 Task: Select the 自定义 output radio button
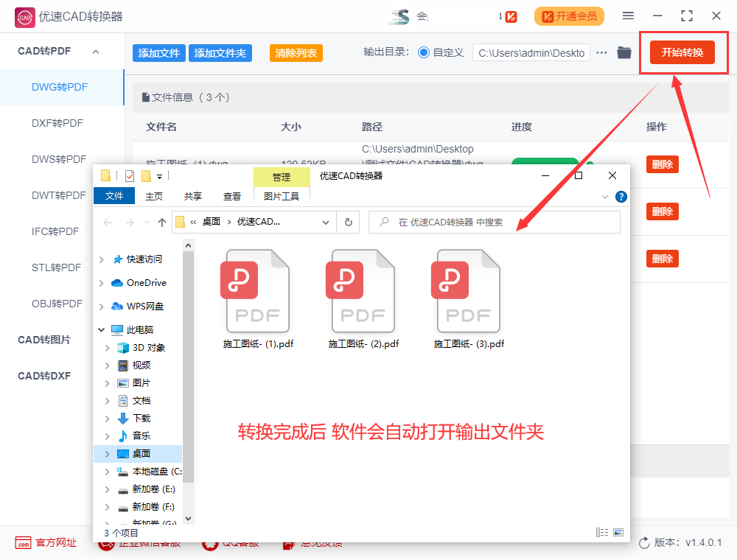pos(424,52)
